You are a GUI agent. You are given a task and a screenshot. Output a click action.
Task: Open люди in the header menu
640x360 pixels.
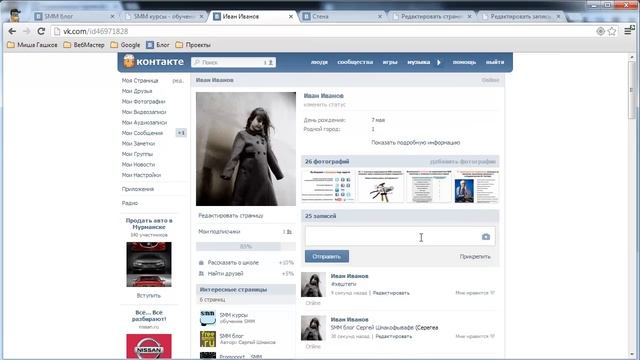[319, 62]
